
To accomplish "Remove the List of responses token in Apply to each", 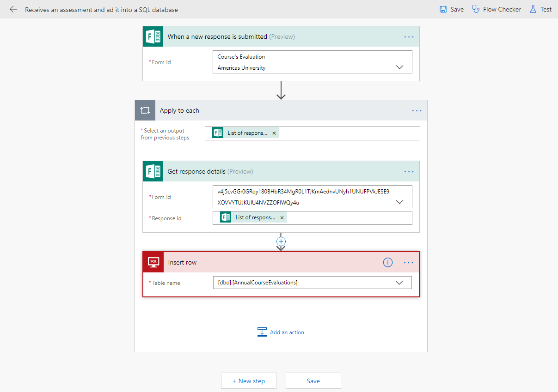I will point(274,133).
